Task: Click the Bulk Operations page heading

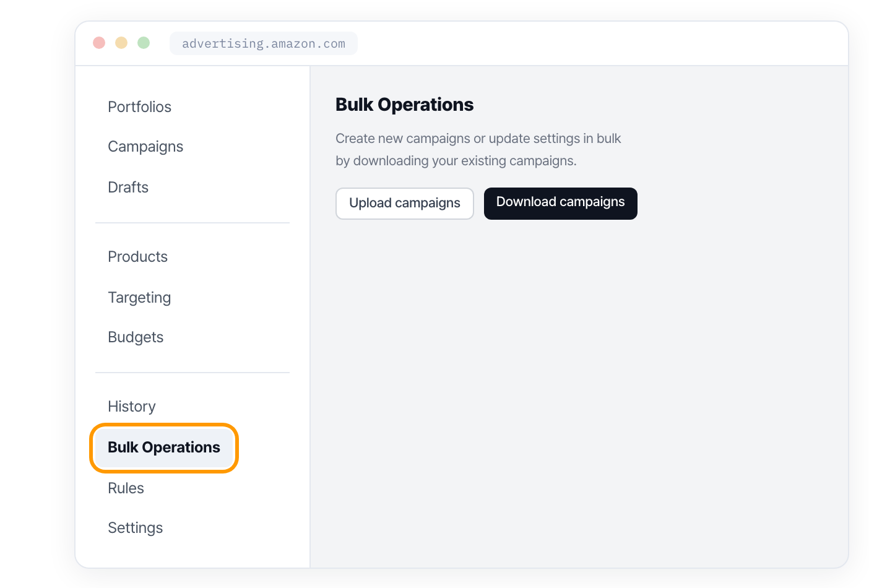Action: (404, 105)
